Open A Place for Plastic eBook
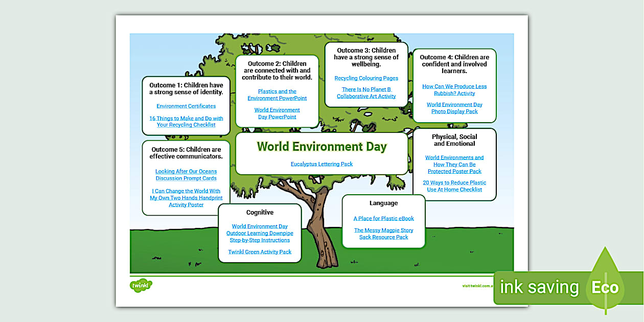Image resolution: width=644 pixels, height=322 pixels. pos(384,218)
